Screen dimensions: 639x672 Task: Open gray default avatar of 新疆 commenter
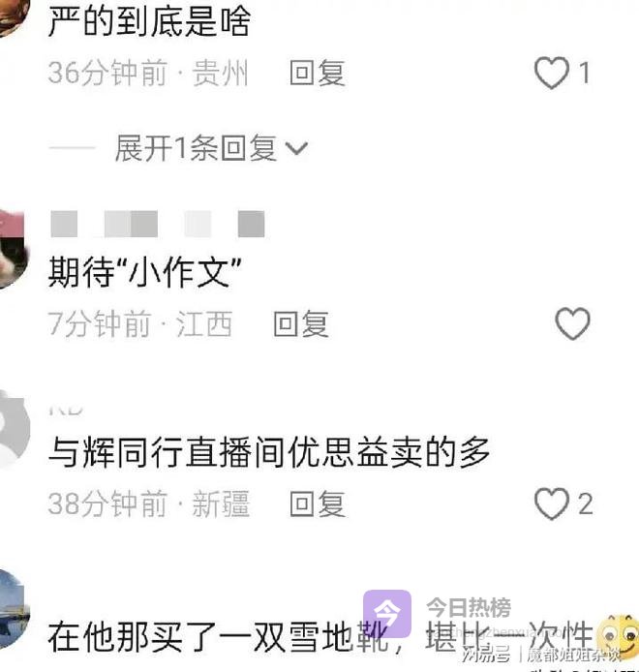[13, 429]
